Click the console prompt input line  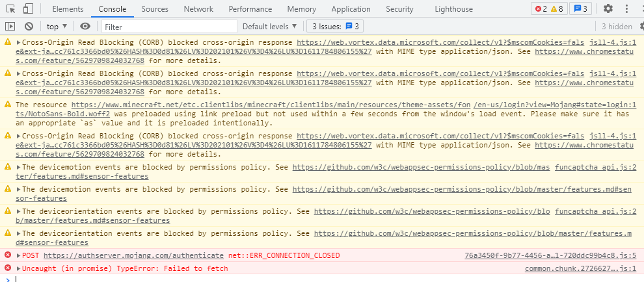tap(329, 279)
